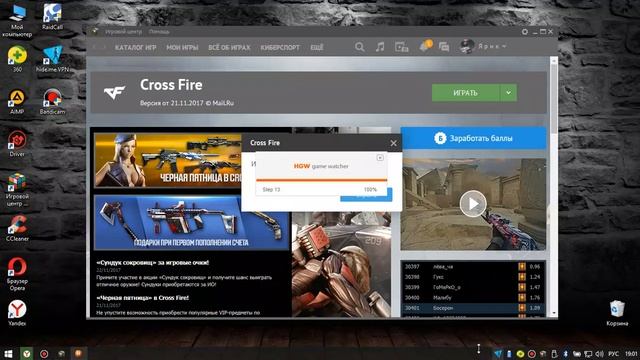This screenshot has width=640, height=360.
Task: Open the chat messages icon
Action: 444,47
